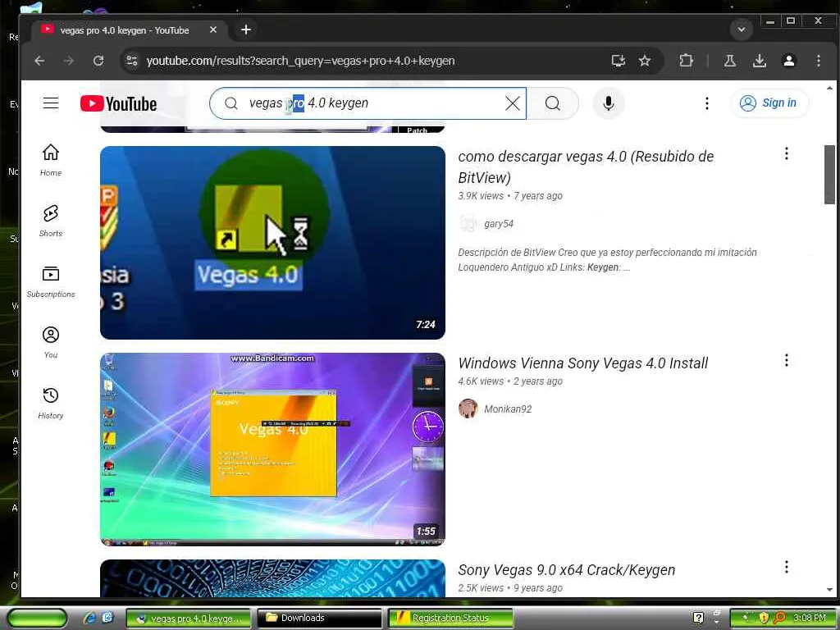
Task: Open Chrome Labs flask icon
Action: 729,61
